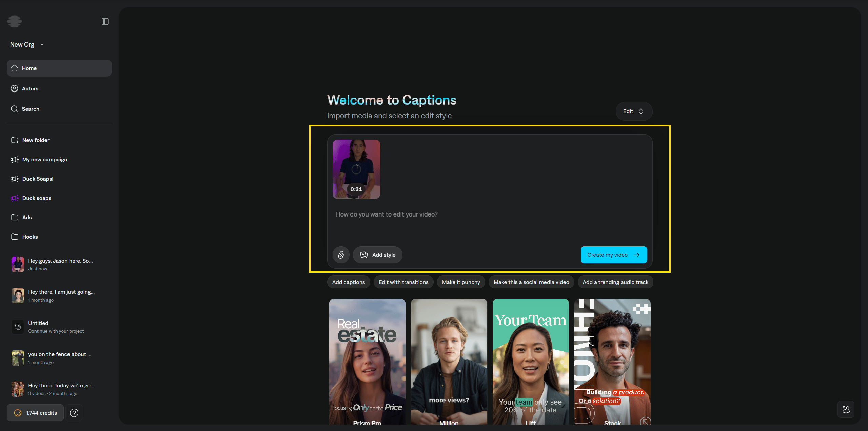Screen dimensions: 868x431
Task: Open the Ads folder
Action: pos(59,217)
